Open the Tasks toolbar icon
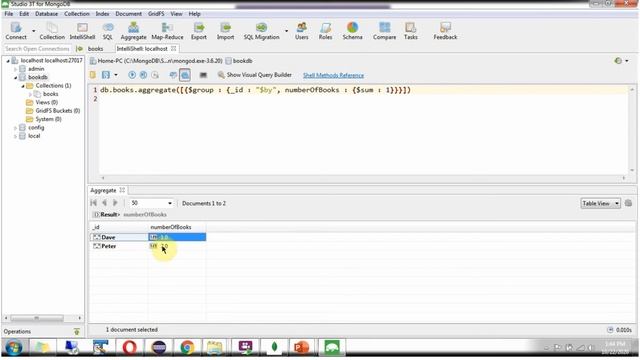The width and height of the screenshot is (640, 360). tap(411, 31)
